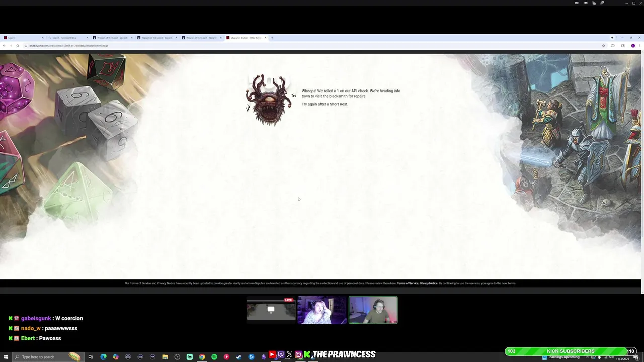Bookmark this page with the star icon
This screenshot has width=644, height=362.
603,46
